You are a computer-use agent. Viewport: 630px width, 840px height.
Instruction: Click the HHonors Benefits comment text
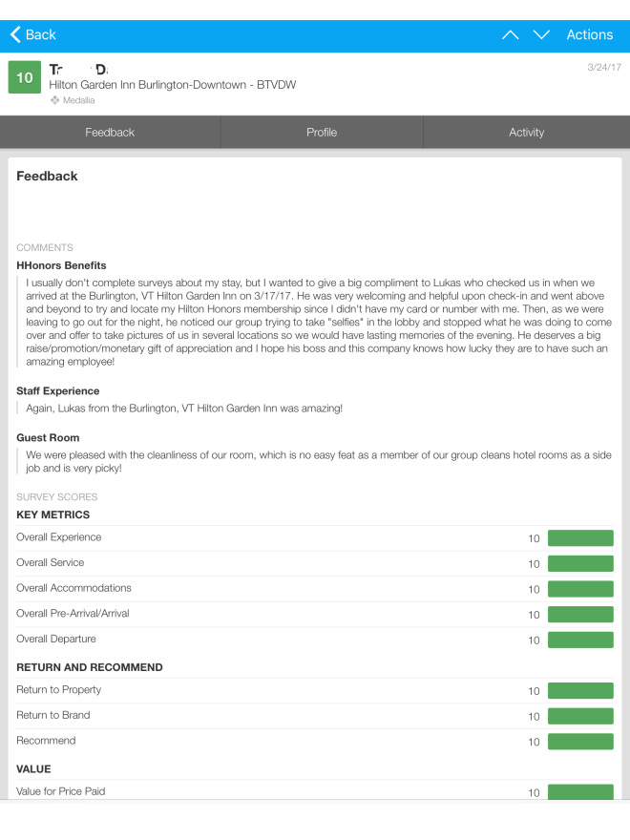pyautogui.click(x=315, y=323)
